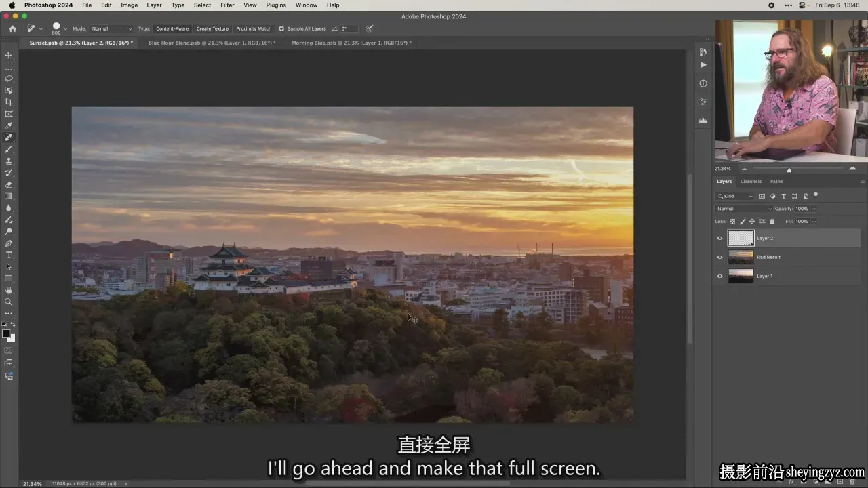Open the layer Kind filter dropdown
The image size is (868, 488).
[736, 196]
